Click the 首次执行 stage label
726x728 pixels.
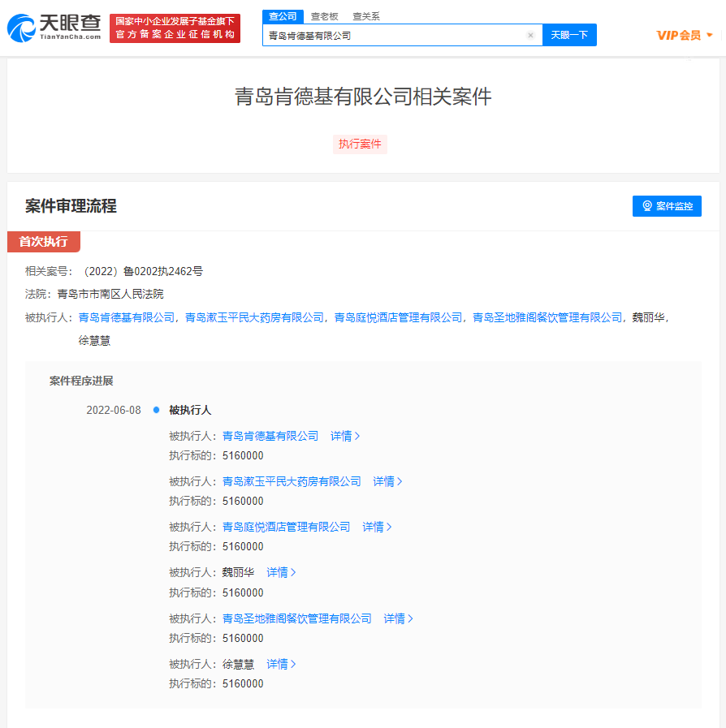coord(44,242)
